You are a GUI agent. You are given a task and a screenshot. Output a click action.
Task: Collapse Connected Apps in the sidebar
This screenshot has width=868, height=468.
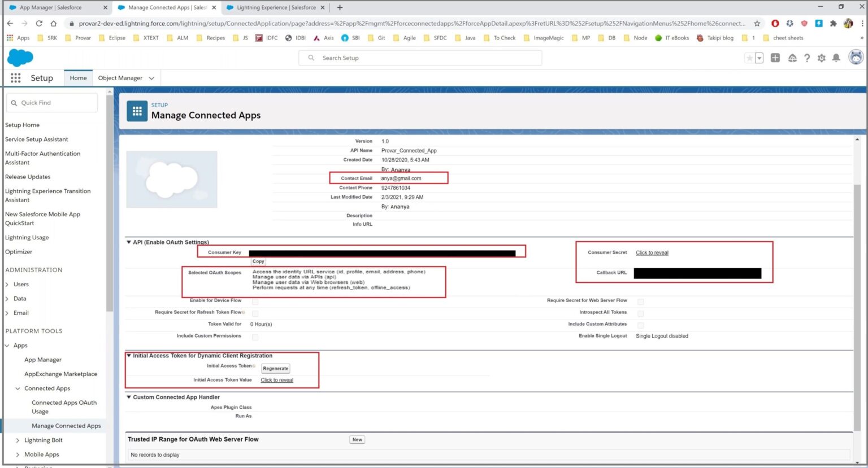tap(18, 388)
